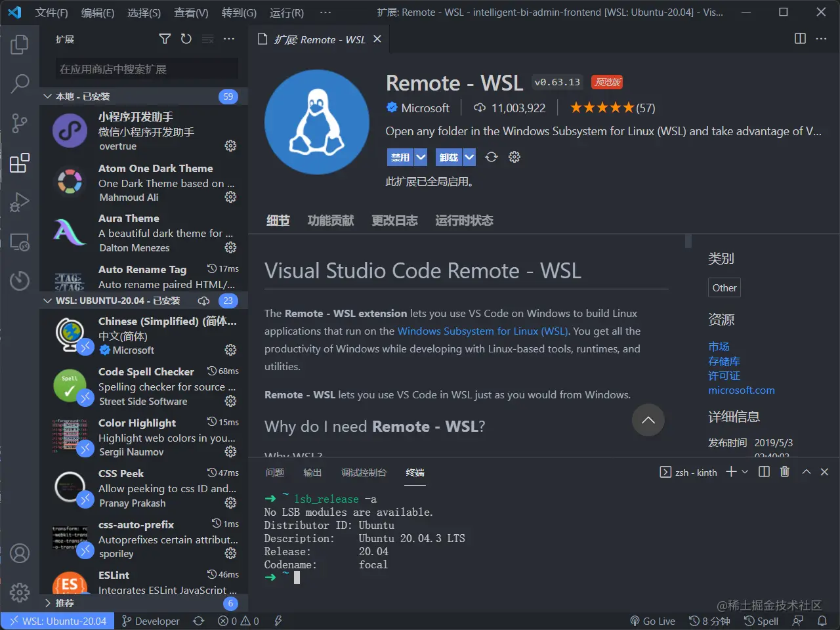Open Remote - WSL extension manage gear
Image resolution: width=840 pixels, height=630 pixels.
[x=514, y=157]
